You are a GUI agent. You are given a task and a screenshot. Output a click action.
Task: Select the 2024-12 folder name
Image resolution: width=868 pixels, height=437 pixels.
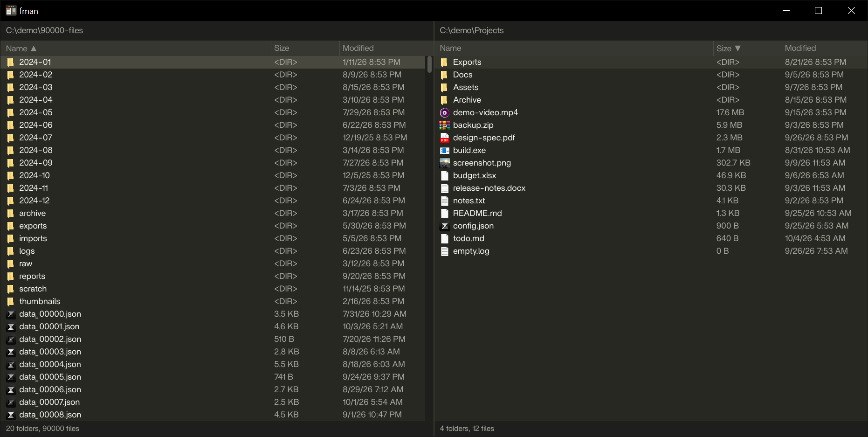[34, 201]
